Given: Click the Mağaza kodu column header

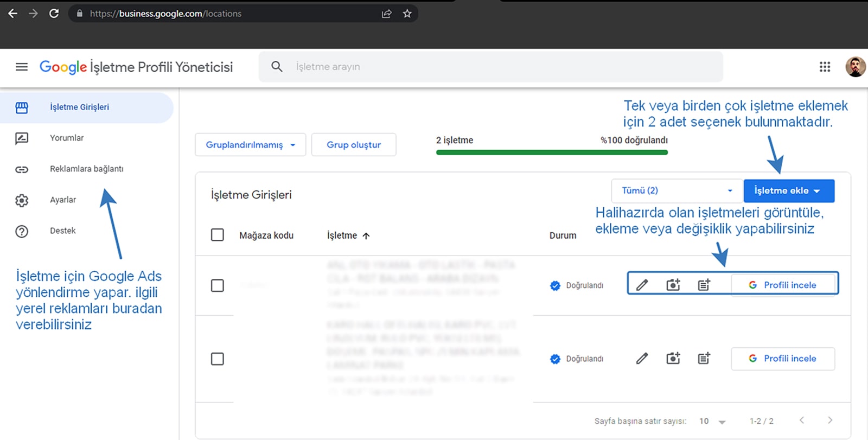Looking at the screenshot, I should click(x=266, y=235).
